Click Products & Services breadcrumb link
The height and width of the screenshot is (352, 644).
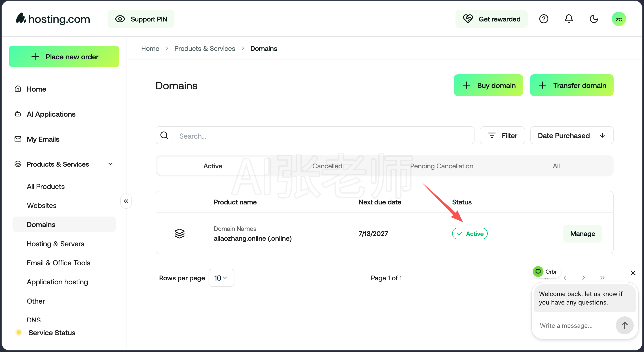point(205,49)
